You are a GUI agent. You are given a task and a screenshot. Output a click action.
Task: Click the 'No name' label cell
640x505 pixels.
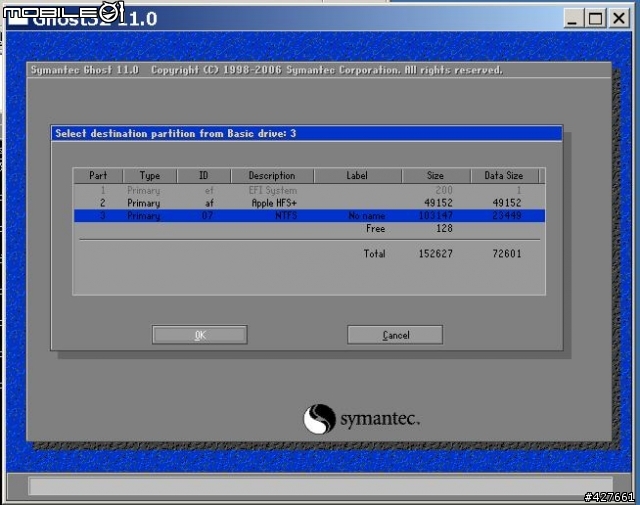click(367, 216)
